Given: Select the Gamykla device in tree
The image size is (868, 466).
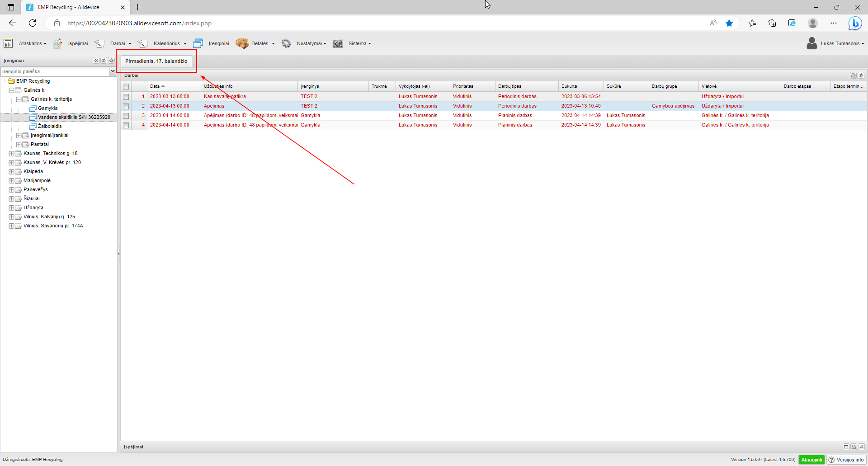Looking at the screenshot, I should click(47, 108).
